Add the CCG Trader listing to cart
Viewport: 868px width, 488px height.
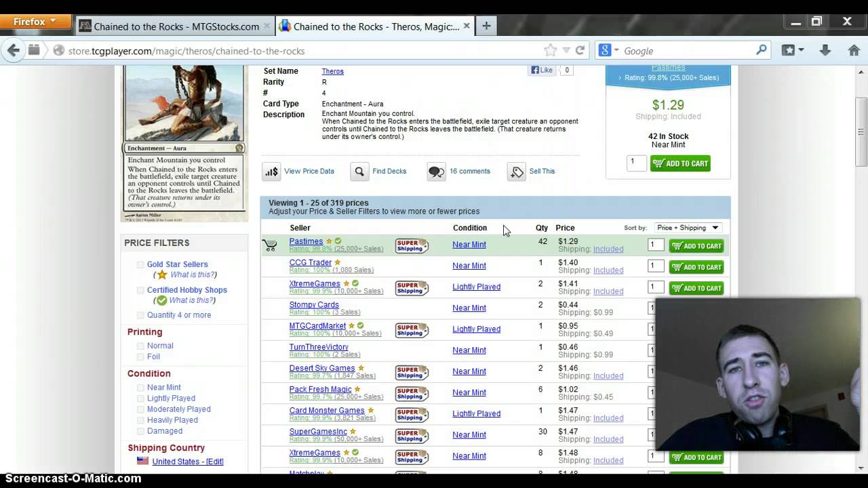[x=696, y=267]
